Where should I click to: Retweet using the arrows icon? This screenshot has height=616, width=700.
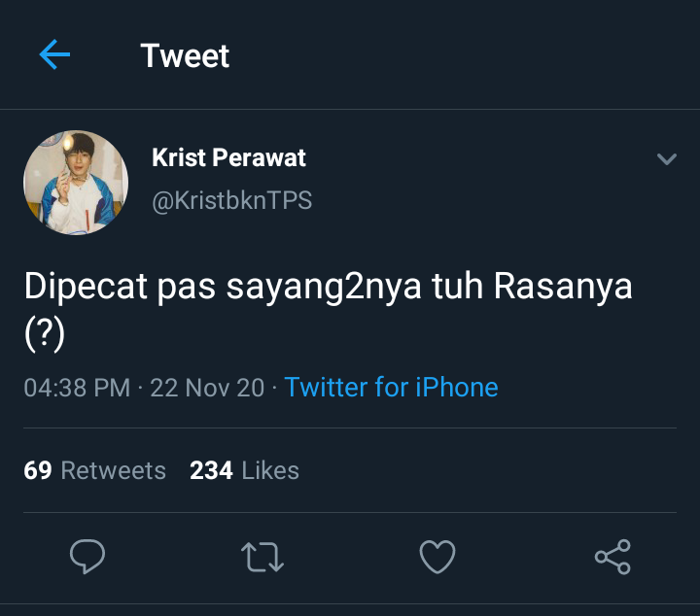(262, 557)
